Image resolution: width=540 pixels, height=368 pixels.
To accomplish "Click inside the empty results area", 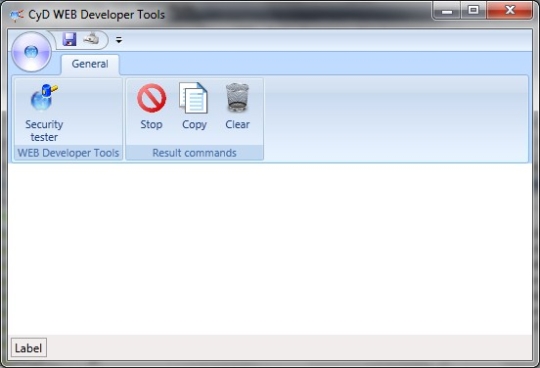I will 270,249.
